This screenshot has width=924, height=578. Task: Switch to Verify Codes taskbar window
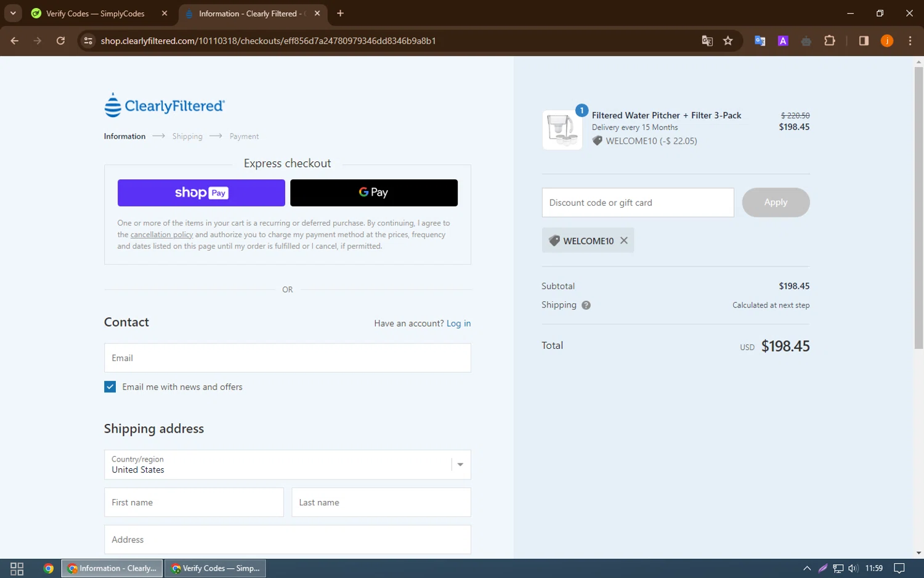pyautogui.click(x=216, y=568)
